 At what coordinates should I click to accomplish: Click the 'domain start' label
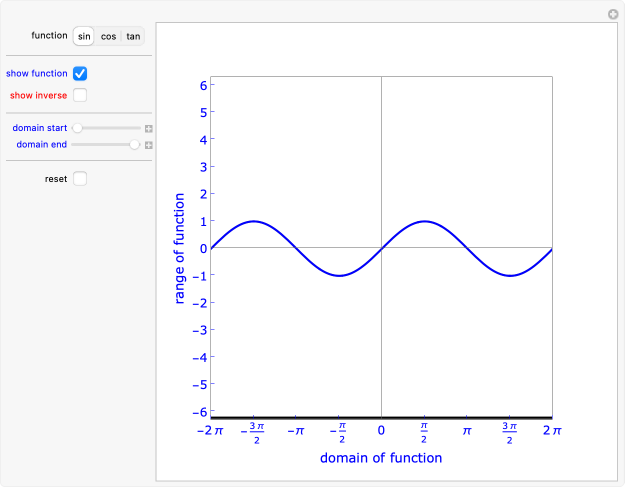[x=39, y=128]
